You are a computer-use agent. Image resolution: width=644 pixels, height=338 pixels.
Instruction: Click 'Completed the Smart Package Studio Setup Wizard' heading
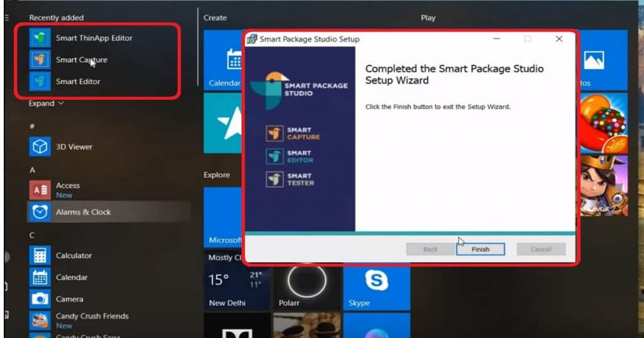[454, 74]
